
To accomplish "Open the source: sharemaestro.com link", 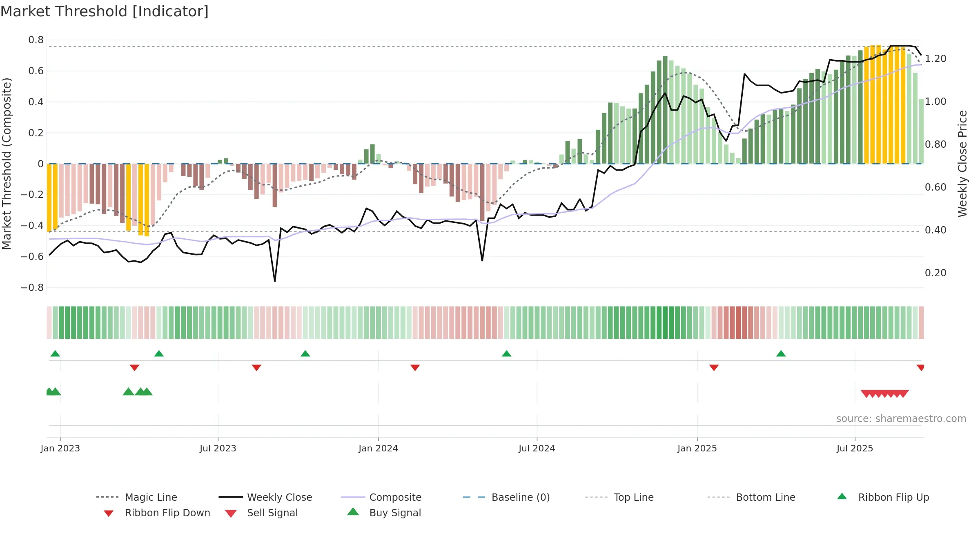I will tap(901, 419).
